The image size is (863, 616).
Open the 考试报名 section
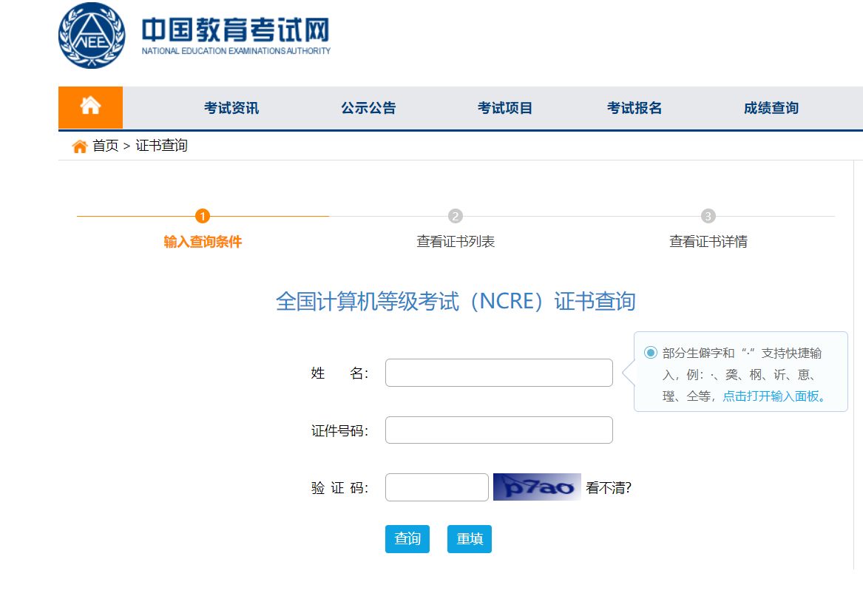[x=633, y=107]
